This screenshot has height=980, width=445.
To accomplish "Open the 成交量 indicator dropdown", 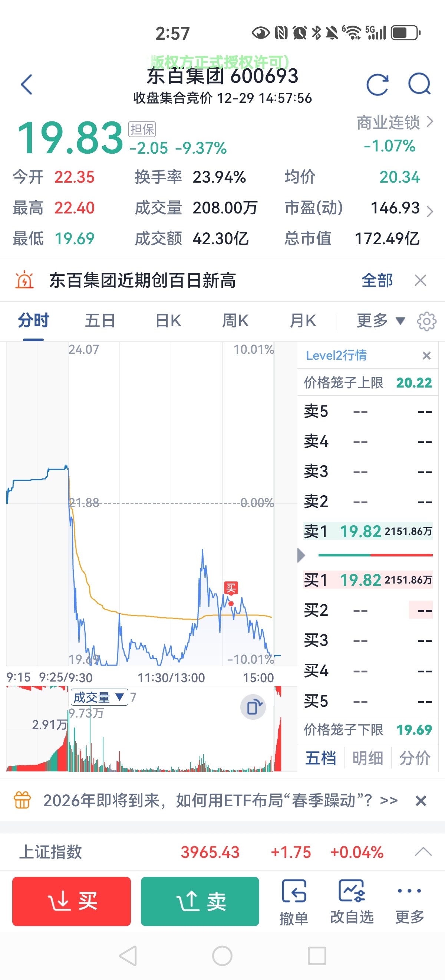I will coord(99,697).
